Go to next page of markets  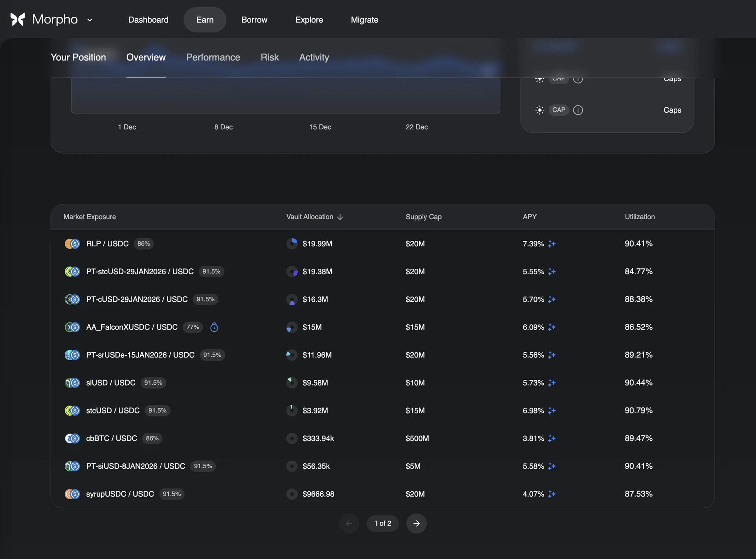416,523
